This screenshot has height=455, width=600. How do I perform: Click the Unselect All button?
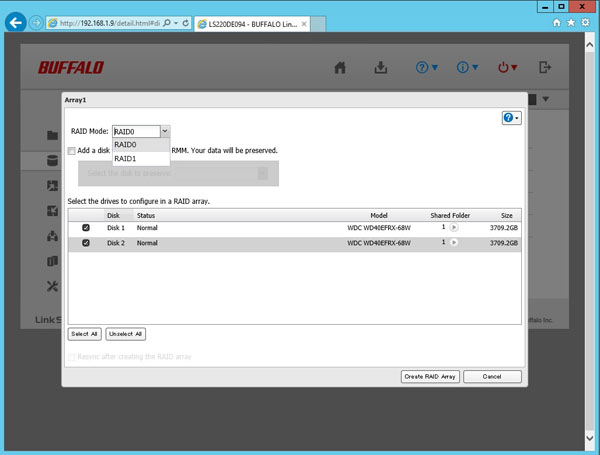126,334
